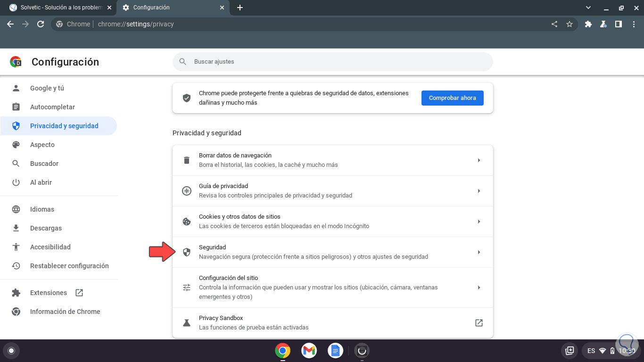Click the Buscador magnifier icon in sidebar

(x=16, y=164)
